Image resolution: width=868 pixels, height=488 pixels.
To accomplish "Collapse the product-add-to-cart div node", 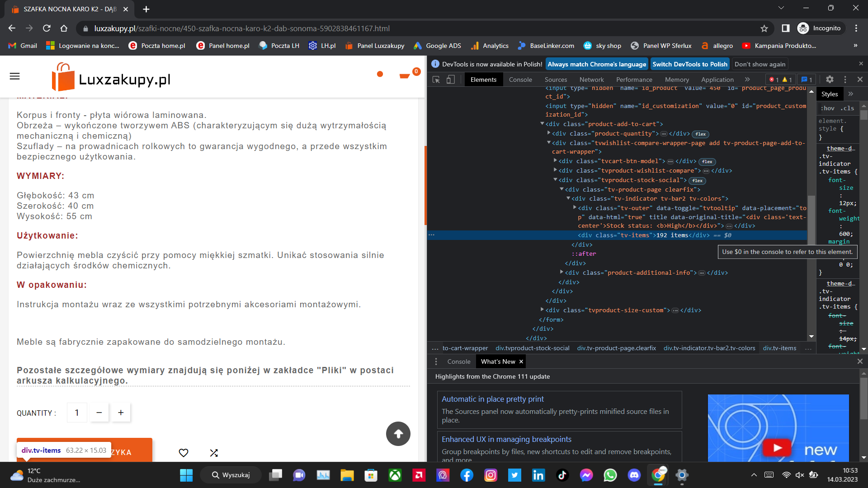I will 542,124.
